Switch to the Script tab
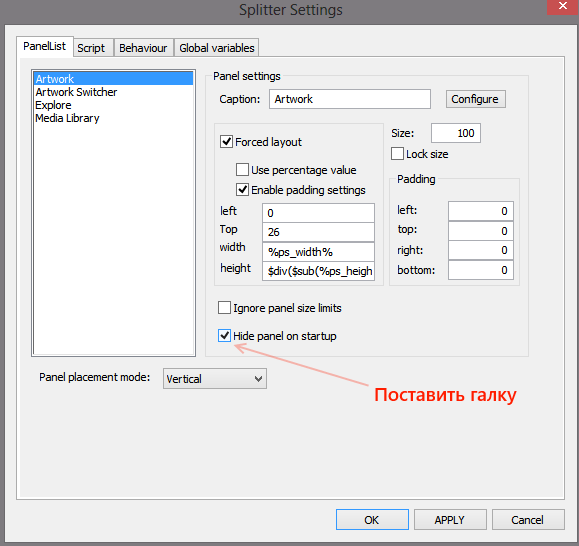The width and height of the screenshot is (579, 546). (91, 48)
